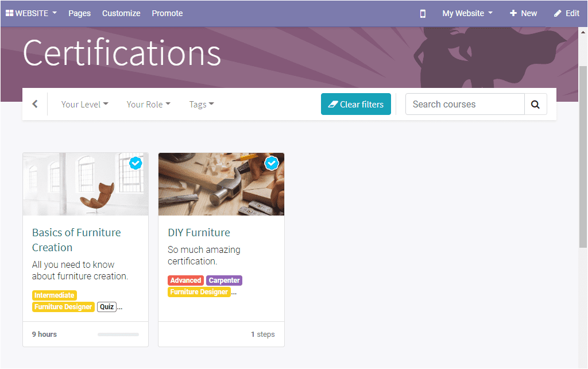Toggle mobile preview phone icon

point(423,14)
